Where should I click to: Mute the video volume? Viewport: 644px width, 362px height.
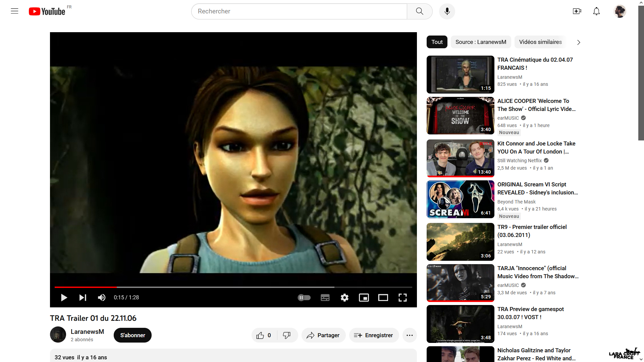tap(102, 298)
